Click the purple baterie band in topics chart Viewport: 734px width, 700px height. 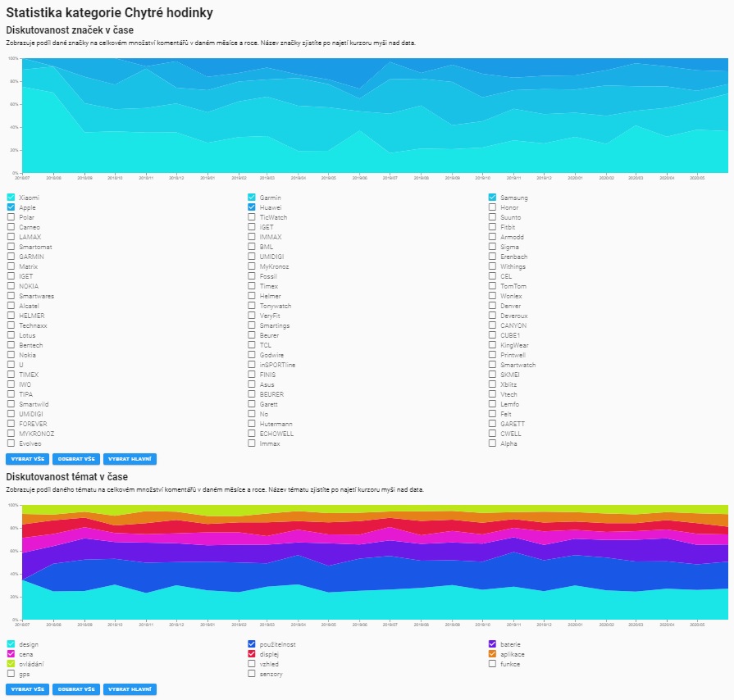click(x=375, y=550)
